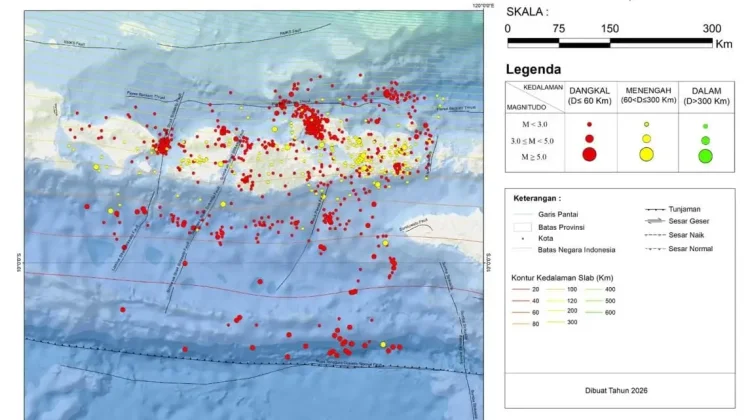Click the '150' scale bar value
The width and height of the screenshot is (750, 420).
click(x=610, y=29)
